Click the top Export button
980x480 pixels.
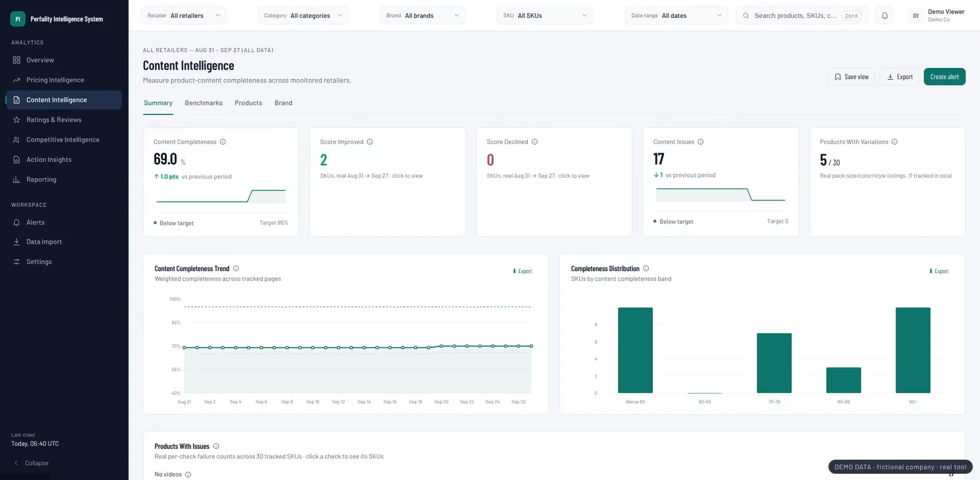(900, 77)
